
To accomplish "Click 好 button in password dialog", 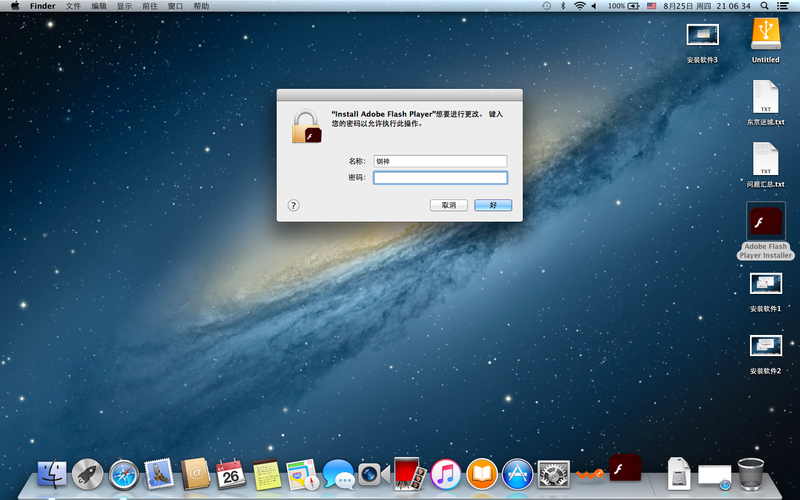I will click(493, 205).
